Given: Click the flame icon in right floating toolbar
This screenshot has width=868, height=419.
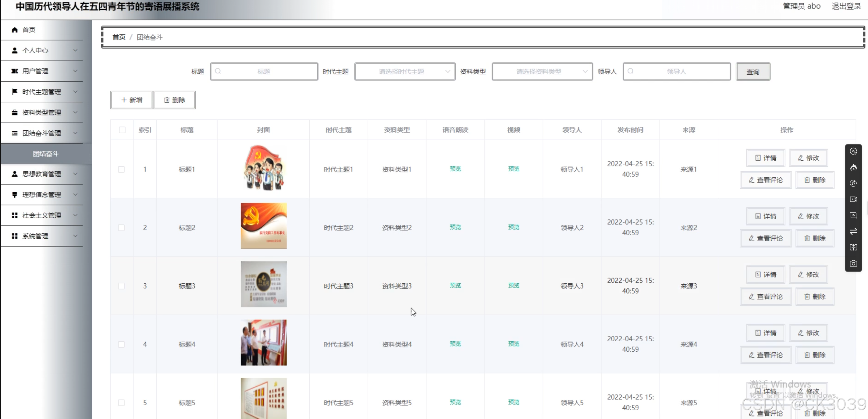Looking at the screenshot, I should pyautogui.click(x=853, y=167).
